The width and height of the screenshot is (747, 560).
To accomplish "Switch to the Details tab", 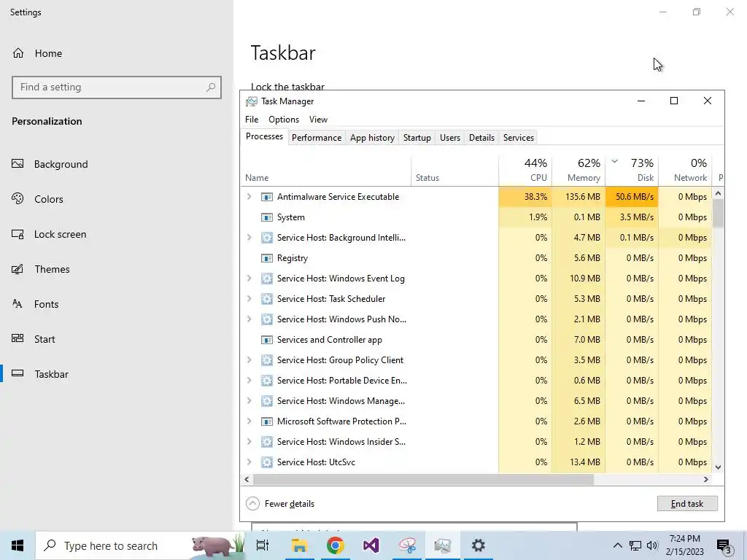I will (481, 138).
